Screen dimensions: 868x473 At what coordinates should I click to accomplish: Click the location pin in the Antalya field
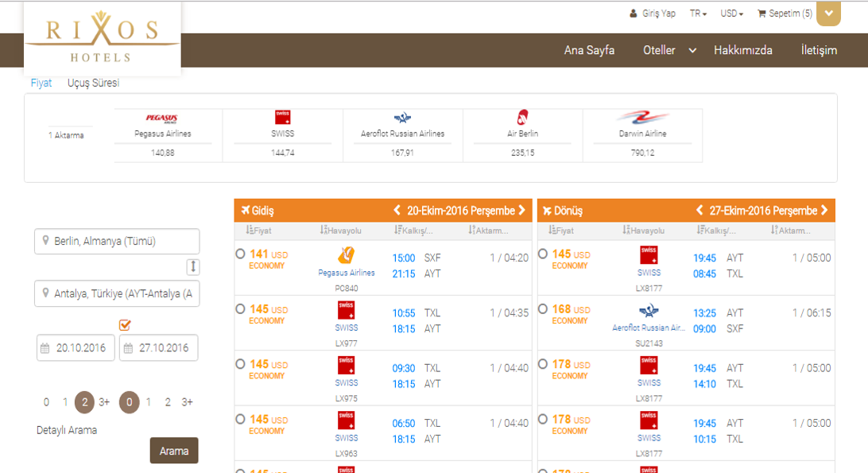click(x=45, y=293)
